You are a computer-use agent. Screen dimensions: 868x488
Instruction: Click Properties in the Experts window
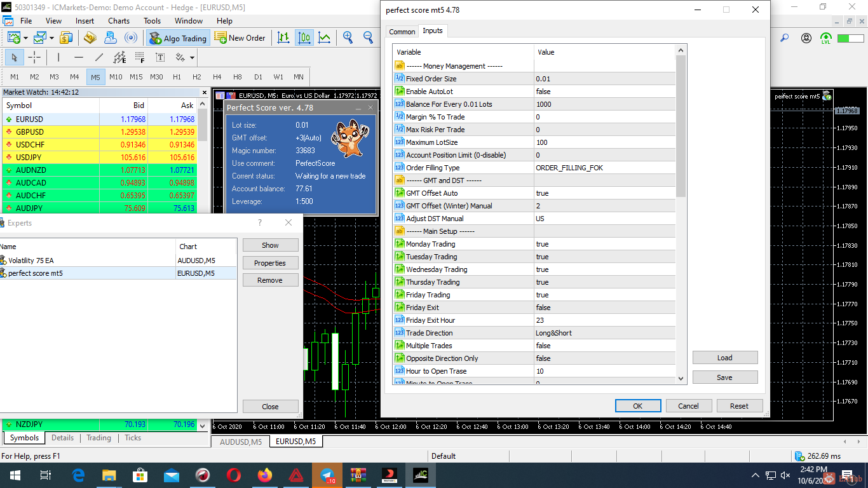(270, 263)
